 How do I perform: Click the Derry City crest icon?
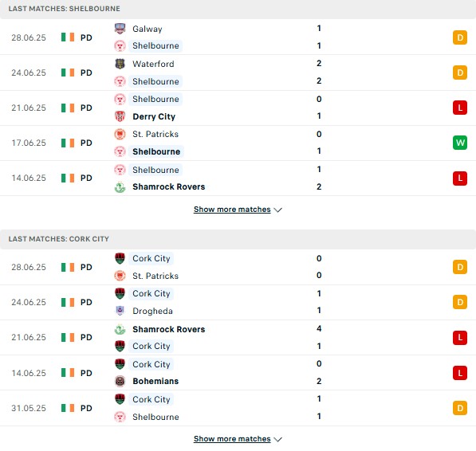[x=120, y=116]
